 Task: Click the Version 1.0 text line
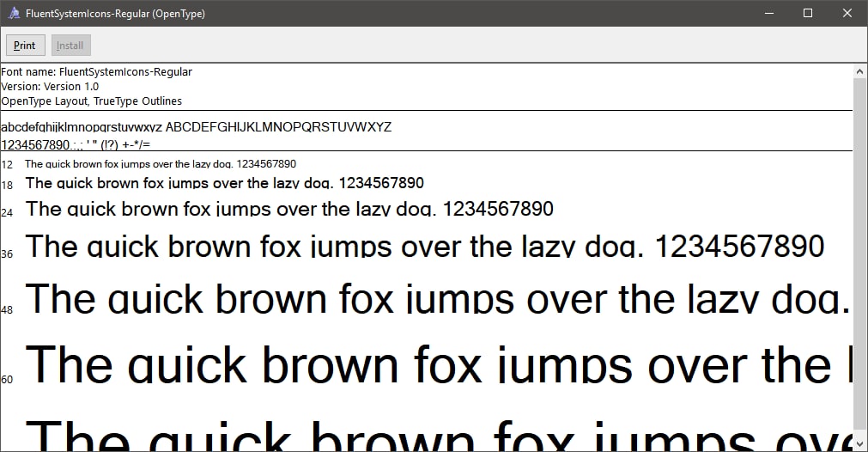[49, 87]
